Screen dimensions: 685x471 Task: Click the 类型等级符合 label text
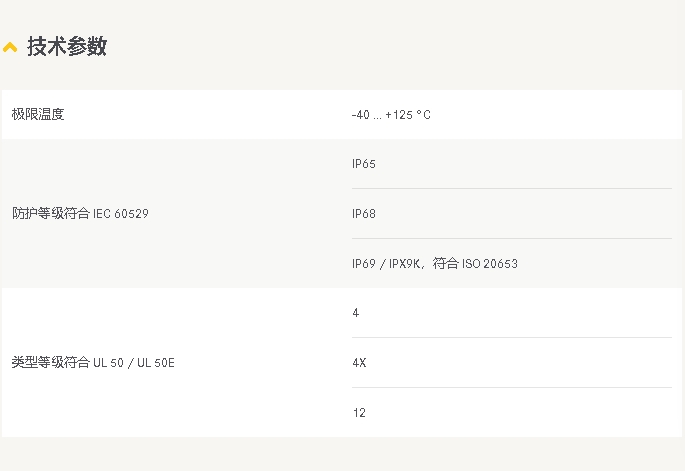[x=51, y=362]
